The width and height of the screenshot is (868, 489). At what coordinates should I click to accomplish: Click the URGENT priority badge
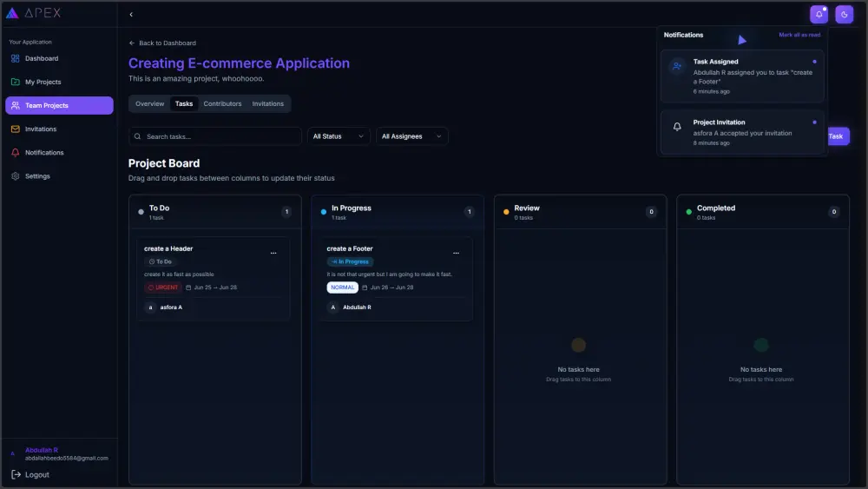point(163,287)
